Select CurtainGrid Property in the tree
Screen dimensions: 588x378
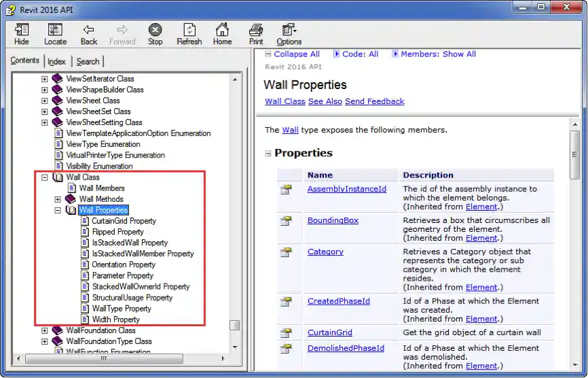(124, 221)
